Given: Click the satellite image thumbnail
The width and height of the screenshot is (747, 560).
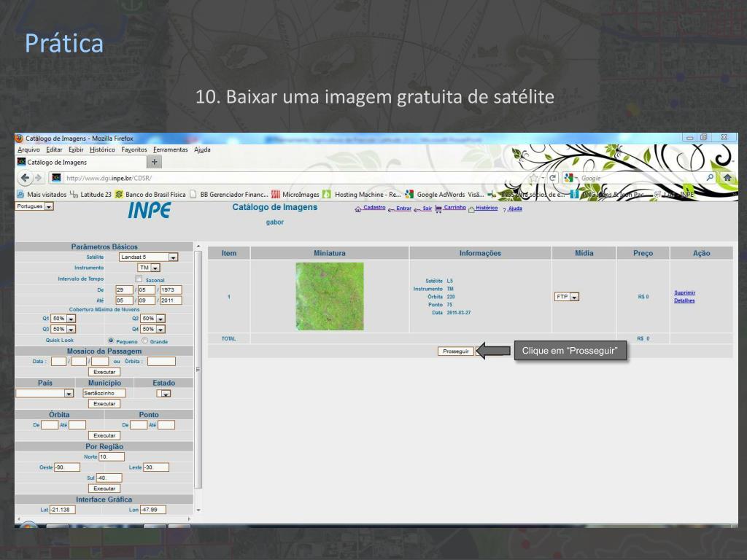Looking at the screenshot, I should coord(330,296).
